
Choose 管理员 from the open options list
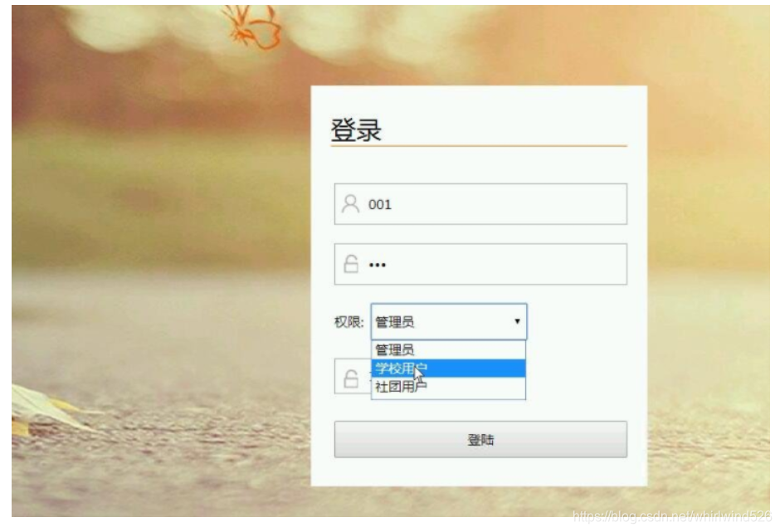(448, 350)
